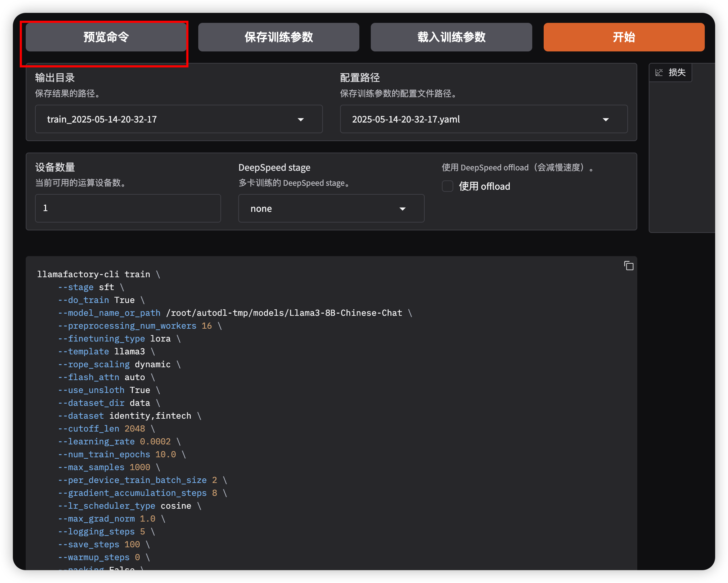Click the DeepSpeed stage 'none' combo box
728x583 pixels.
321,209
